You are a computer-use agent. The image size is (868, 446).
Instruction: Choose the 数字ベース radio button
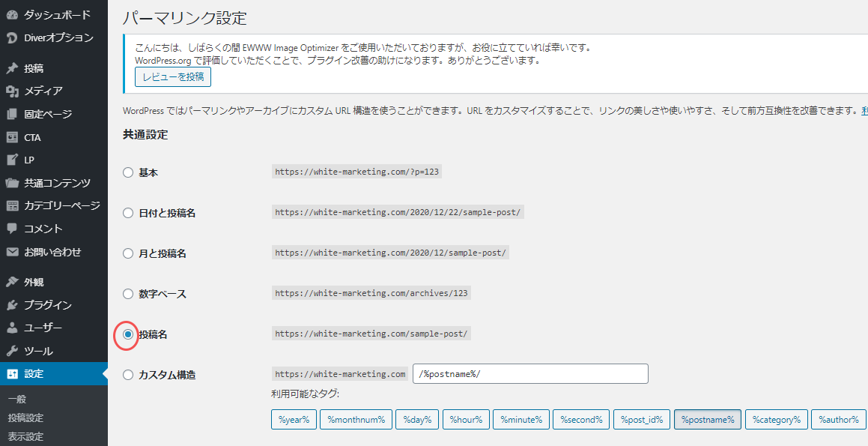(x=128, y=294)
